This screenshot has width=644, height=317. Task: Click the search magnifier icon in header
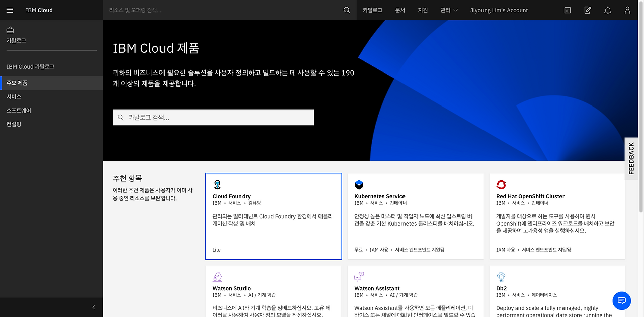pyautogui.click(x=347, y=10)
